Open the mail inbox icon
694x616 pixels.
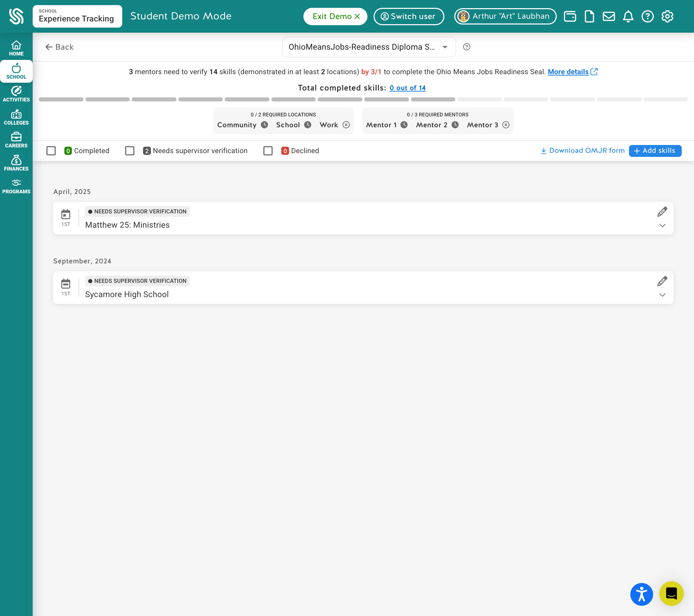click(x=609, y=16)
